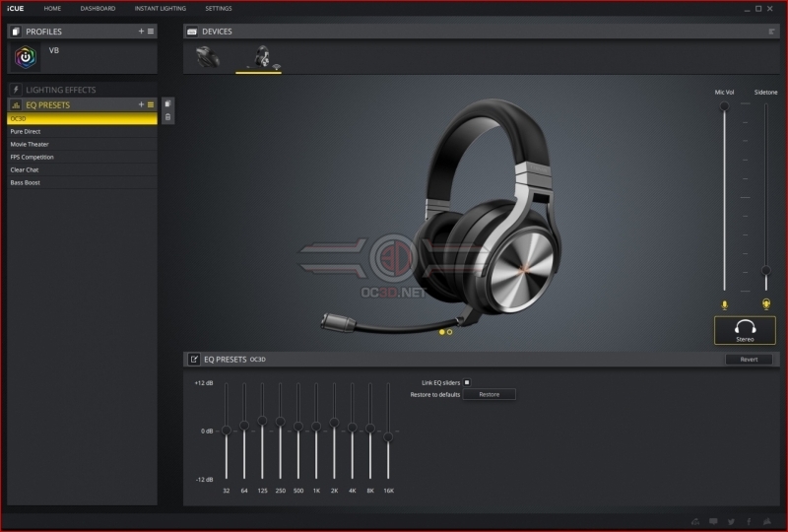The width and height of the screenshot is (788, 532).
Task: Click the Mic Vol microphone icon
Action: pos(724,304)
